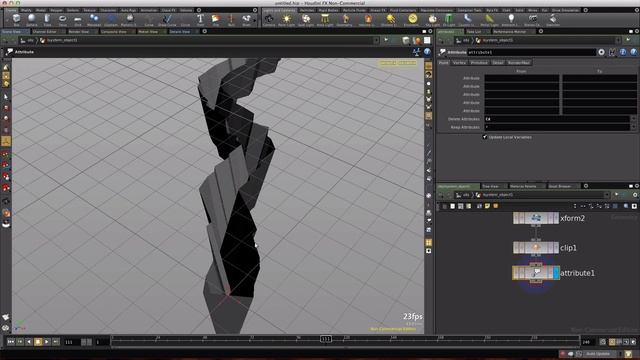Add an Environment Light from the shelf

pos(412,20)
